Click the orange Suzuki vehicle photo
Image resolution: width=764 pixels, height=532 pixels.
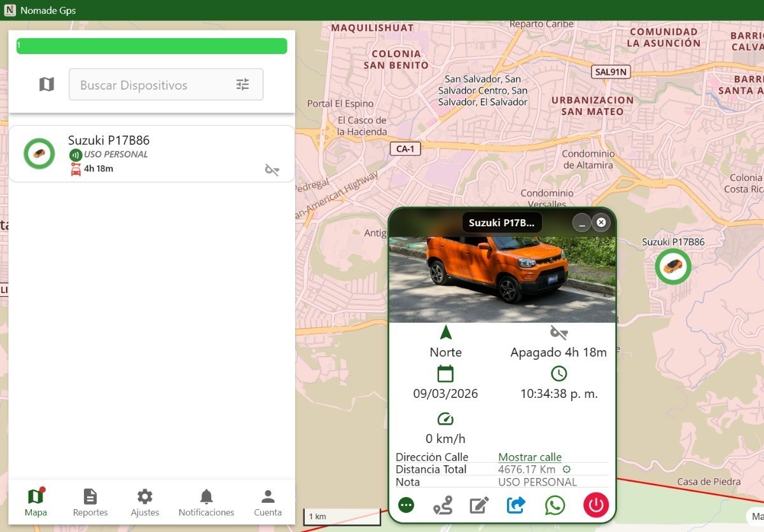click(x=502, y=280)
